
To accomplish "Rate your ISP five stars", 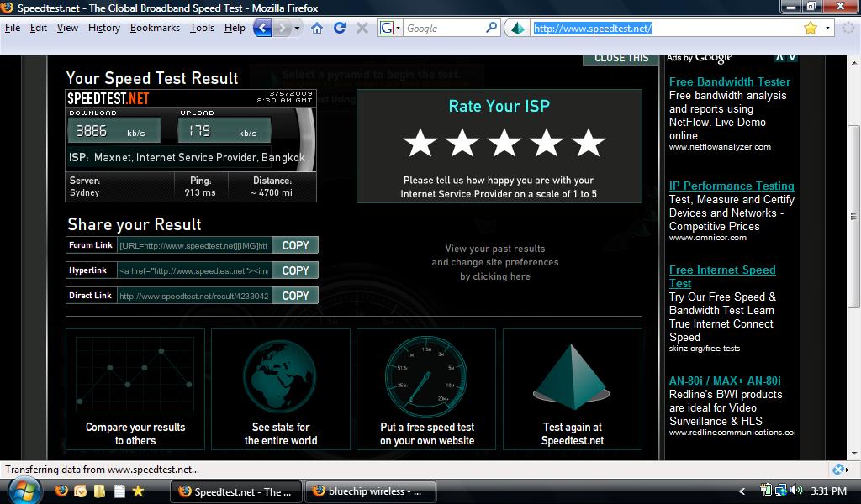I will pos(588,143).
